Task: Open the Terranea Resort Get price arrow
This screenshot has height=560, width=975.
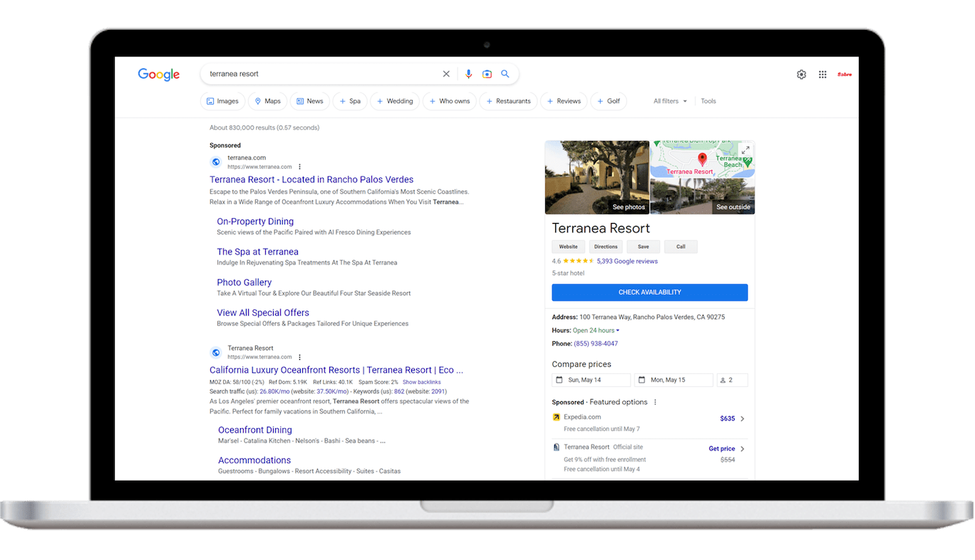Action: click(x=743, y=449)
